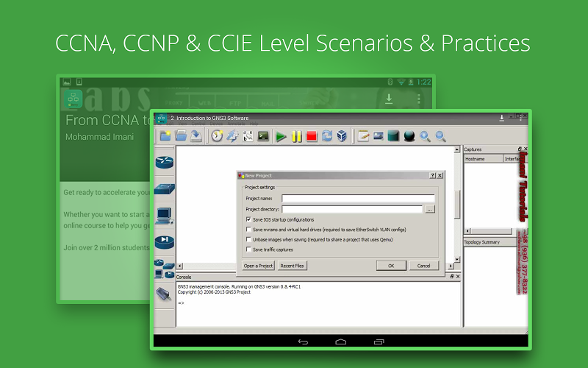The image size is (588, 368).
Task: Open the snapshot manager clock icon
Action: [x=217, y=135]
